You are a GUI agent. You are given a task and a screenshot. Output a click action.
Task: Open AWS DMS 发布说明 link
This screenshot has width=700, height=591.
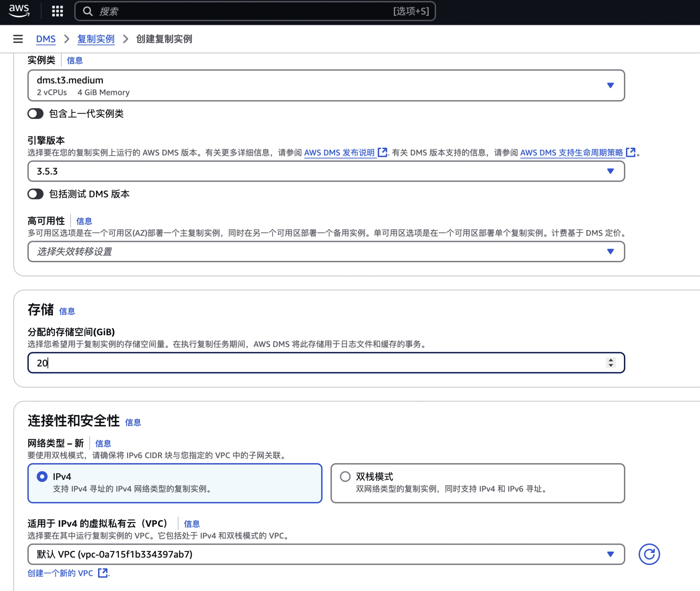[x=339, y=153]
